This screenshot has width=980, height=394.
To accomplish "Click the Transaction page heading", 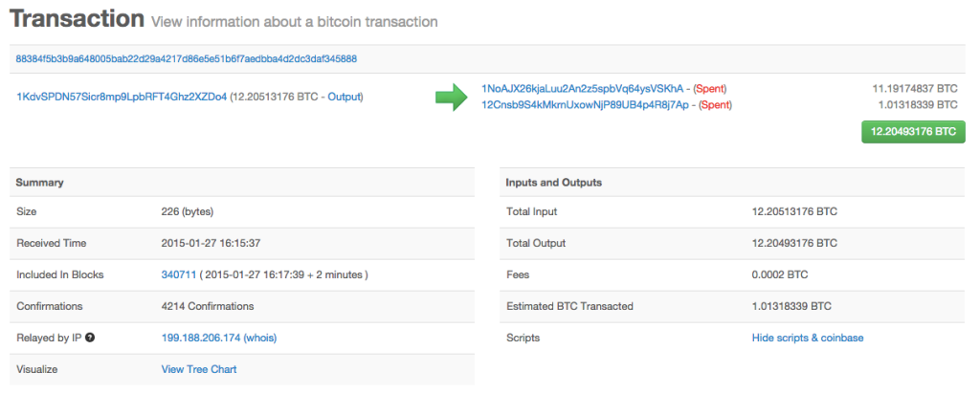I will tap(78, 19).
